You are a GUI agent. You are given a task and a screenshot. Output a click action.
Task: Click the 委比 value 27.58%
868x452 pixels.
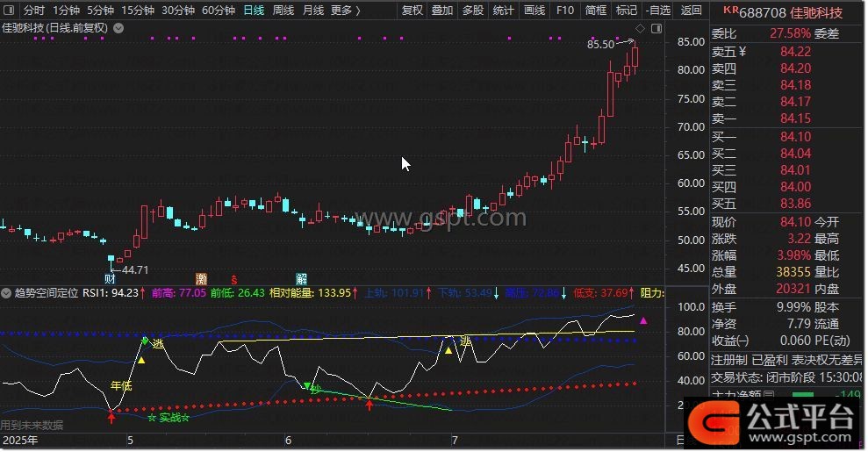tap(790, 33)
